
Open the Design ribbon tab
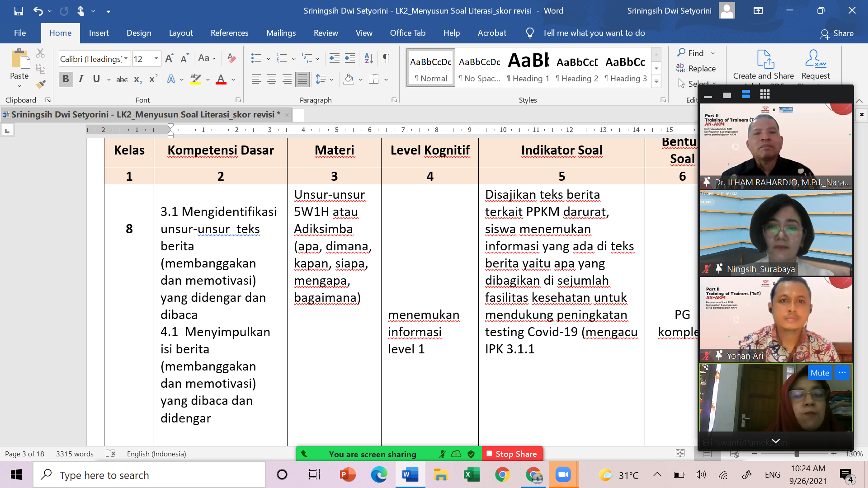point(139,33)
